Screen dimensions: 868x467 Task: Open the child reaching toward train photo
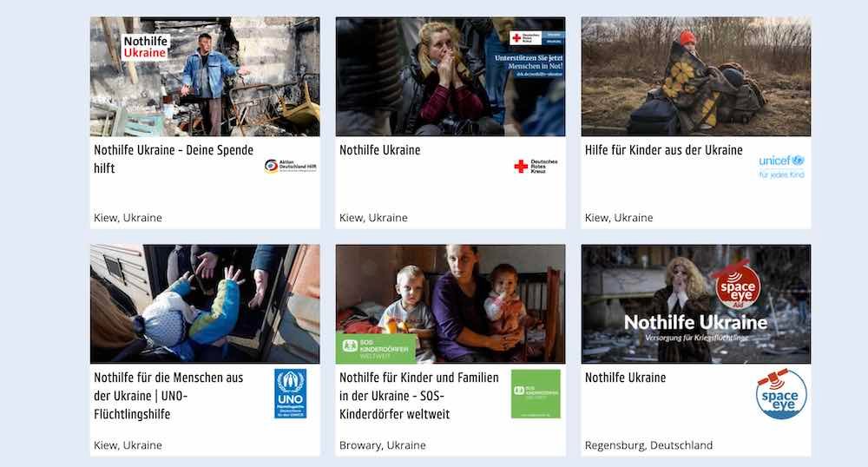[205, 304]
